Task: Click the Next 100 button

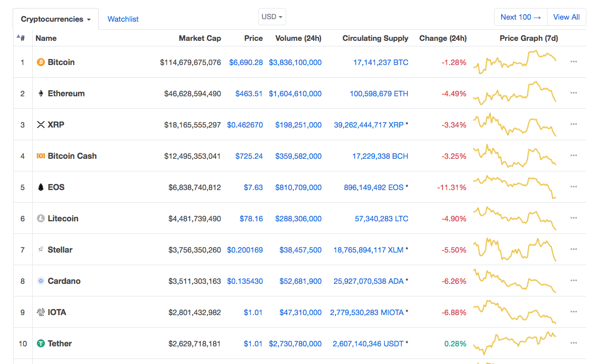Action: 520,17
